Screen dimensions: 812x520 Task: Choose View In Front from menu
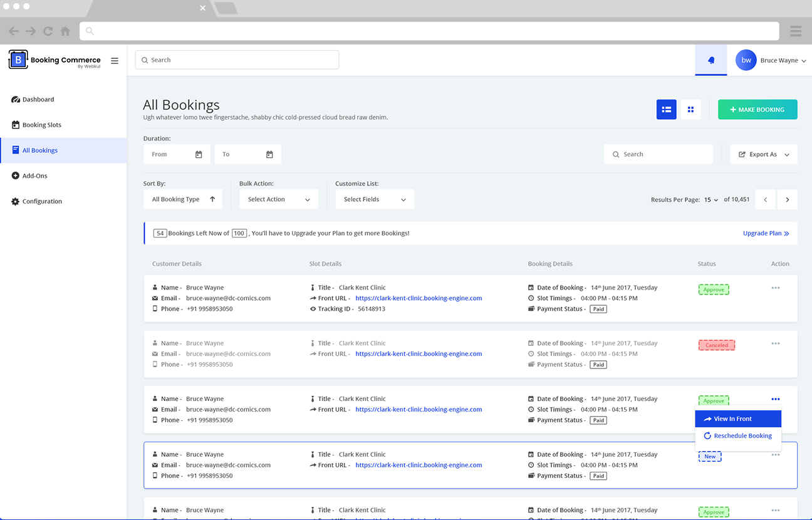[738, 419]
